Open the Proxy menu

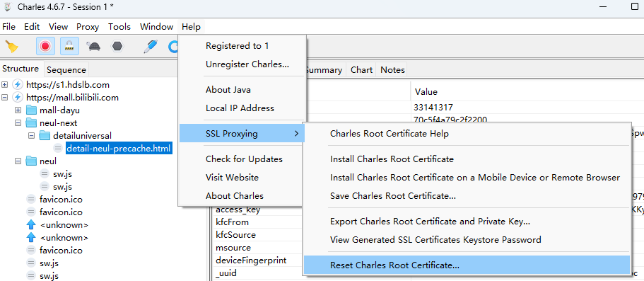[x=88, y=27]
